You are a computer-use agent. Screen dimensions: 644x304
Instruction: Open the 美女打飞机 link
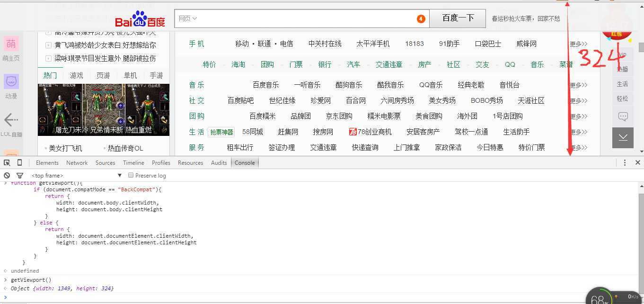click(65, 148)
